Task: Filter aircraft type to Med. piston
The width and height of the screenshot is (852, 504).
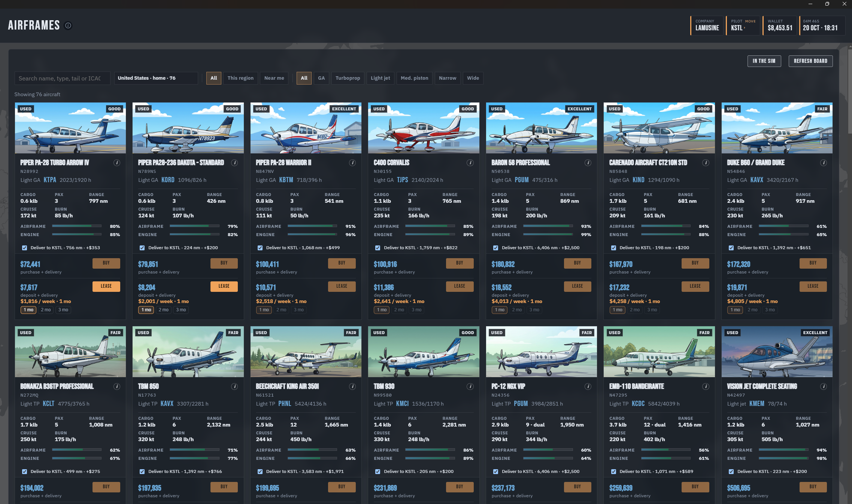Action: pos(414,78)
